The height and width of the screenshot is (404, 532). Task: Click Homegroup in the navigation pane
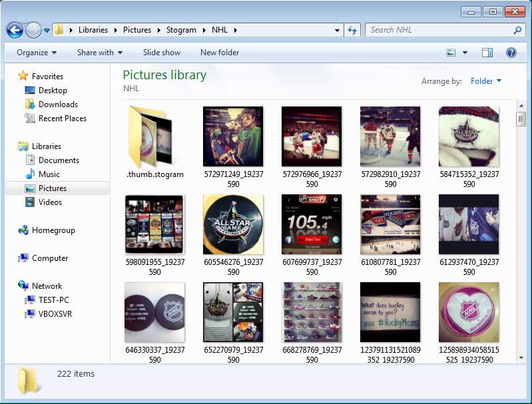point(53,230)
